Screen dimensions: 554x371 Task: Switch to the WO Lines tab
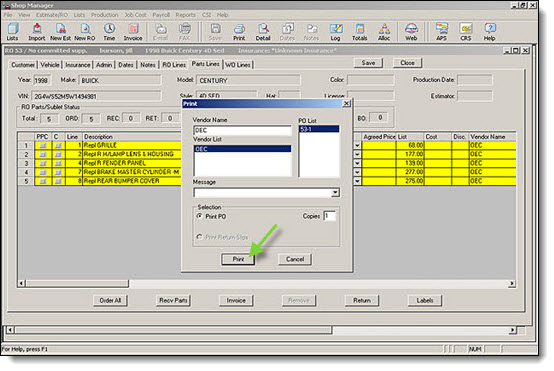pyautogui.click(x=238, y=65)
